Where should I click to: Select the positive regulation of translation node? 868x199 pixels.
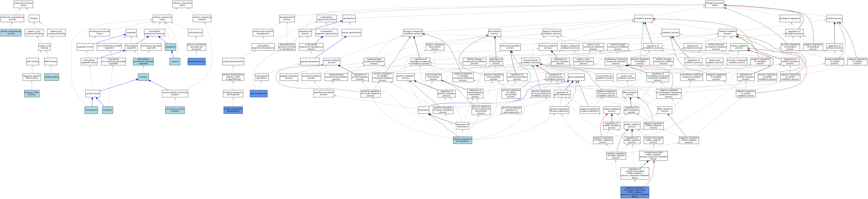coord(463,140)
